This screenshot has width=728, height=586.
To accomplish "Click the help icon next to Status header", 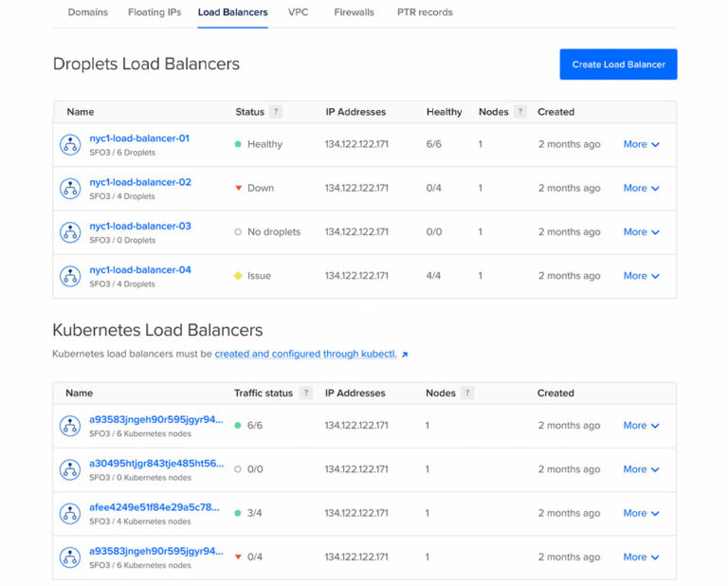I will point(276,112).
